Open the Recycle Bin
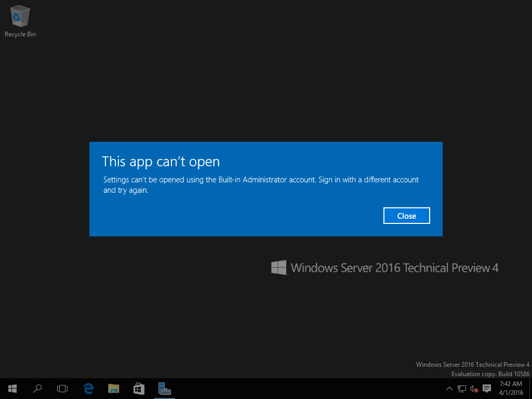The width and height of the screenshot is (532, 399). 20,16
